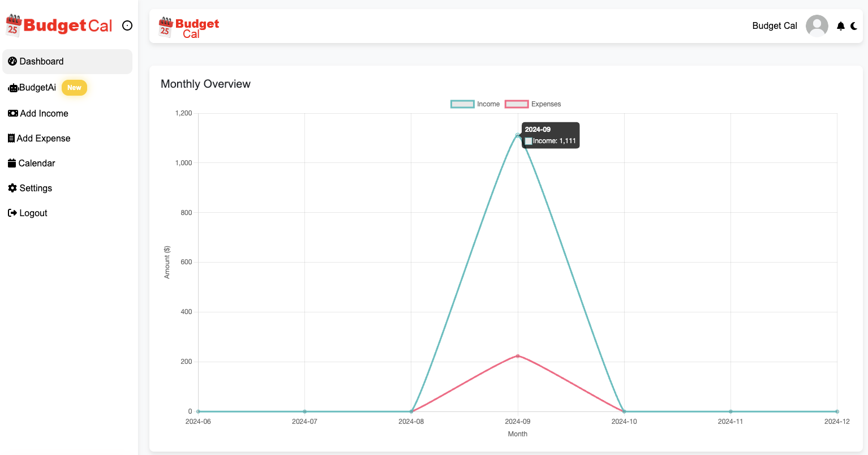Click the 2024-07 data point
Viewport: 868px width, 455px height.
304,411
